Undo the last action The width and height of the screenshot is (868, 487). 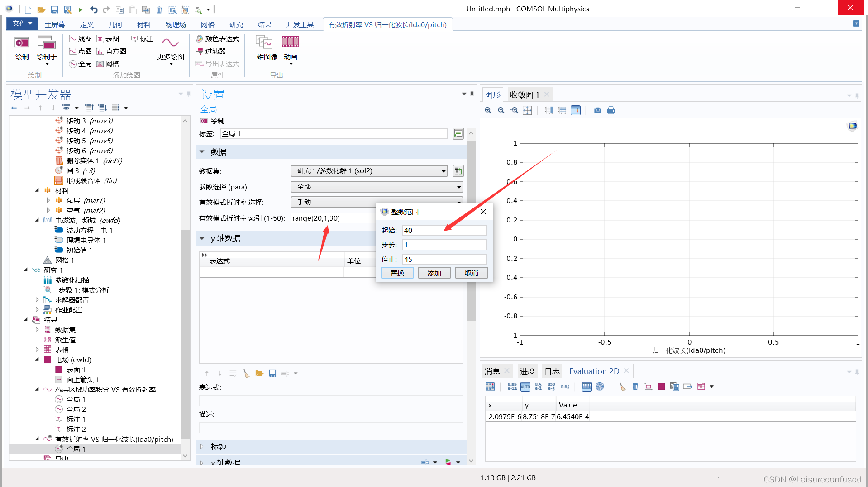[x=94, y=9]
